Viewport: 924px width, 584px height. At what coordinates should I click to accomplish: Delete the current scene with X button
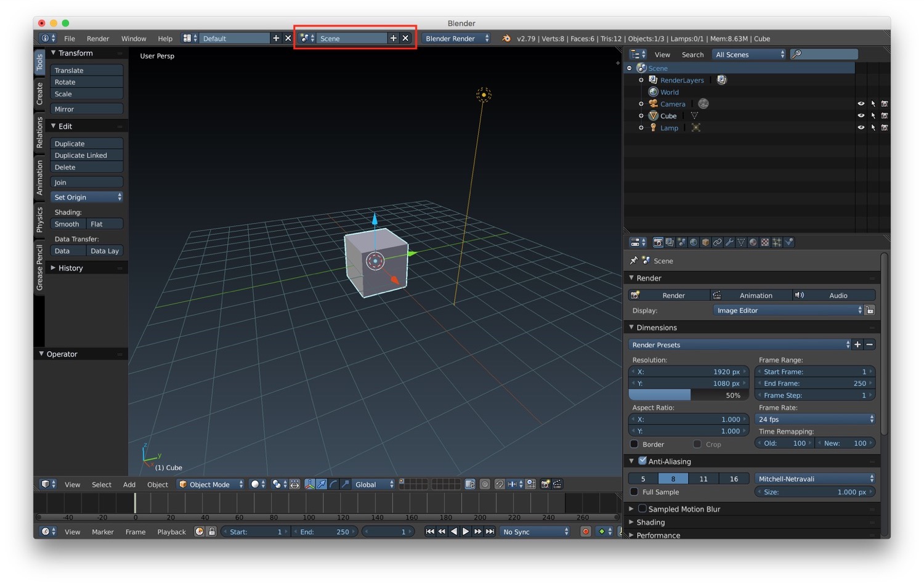[405, 38]
